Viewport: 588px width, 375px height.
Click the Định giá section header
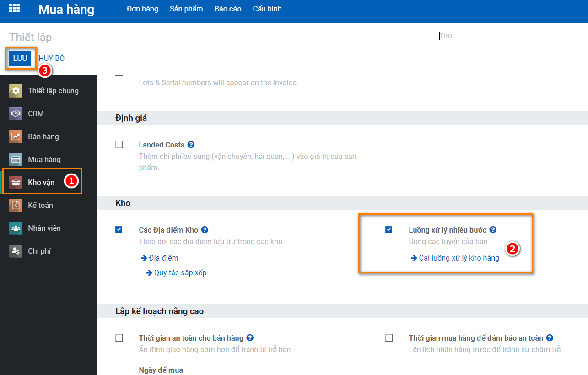coord(131,118)
